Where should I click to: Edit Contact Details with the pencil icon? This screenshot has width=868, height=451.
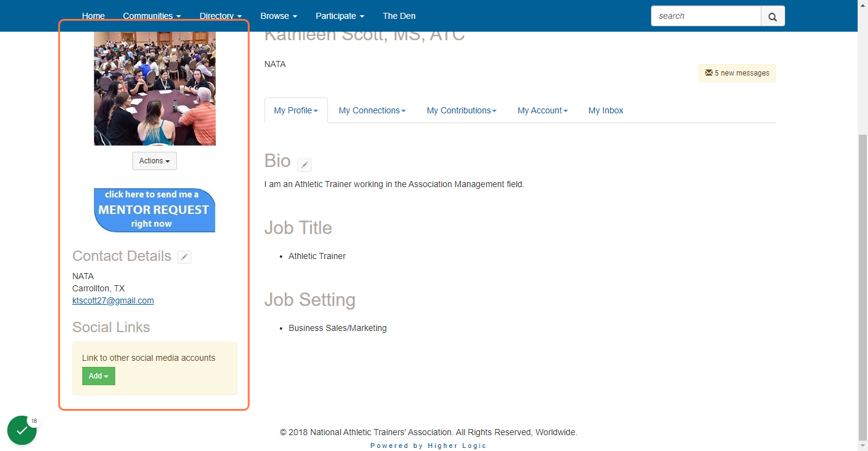[x=184, y=257]
